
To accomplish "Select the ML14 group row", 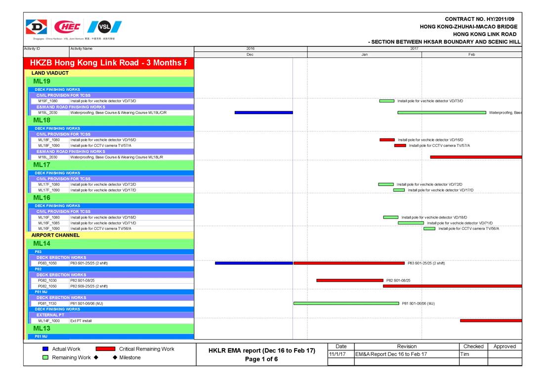I will click(110, 244).
